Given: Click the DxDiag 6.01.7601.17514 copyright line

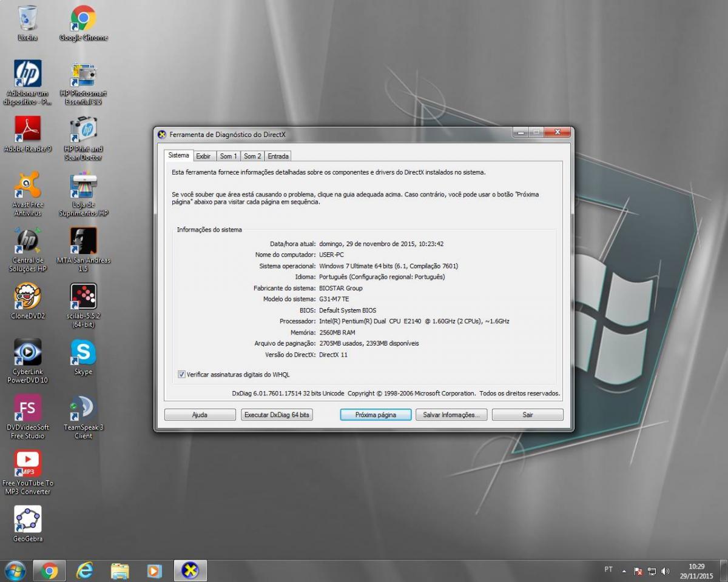Looking at the screenshot, I should [396, 393].
